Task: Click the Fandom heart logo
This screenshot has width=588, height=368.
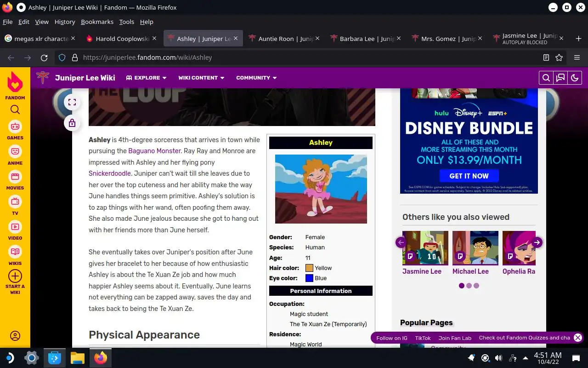Action: click(15, 83)
